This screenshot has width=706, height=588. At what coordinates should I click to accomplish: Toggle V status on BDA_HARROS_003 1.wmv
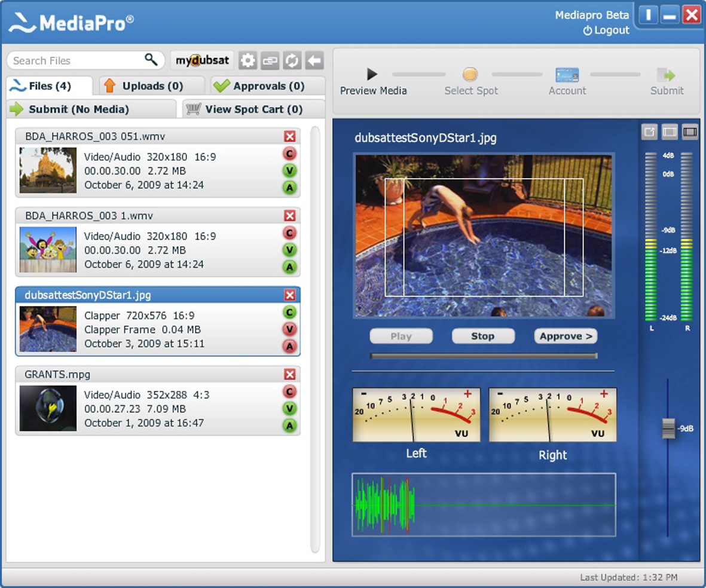tap(290, 250)
